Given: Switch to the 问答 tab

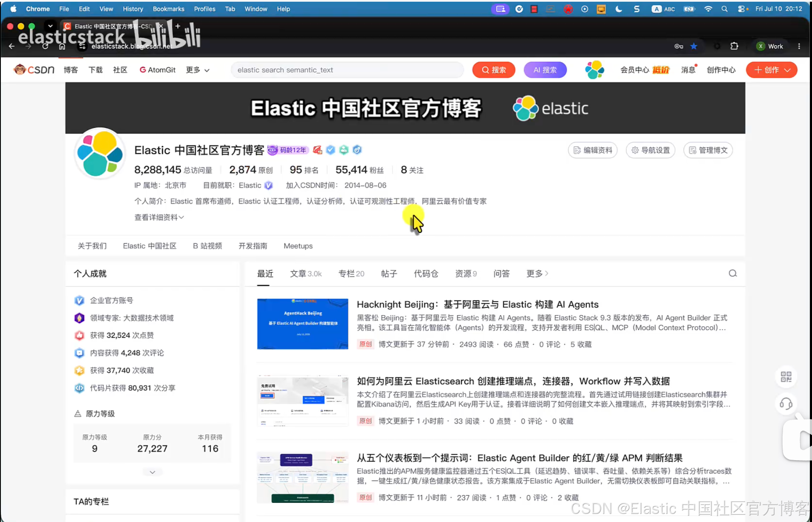Looking at the screenshot, I should [502, 274].
